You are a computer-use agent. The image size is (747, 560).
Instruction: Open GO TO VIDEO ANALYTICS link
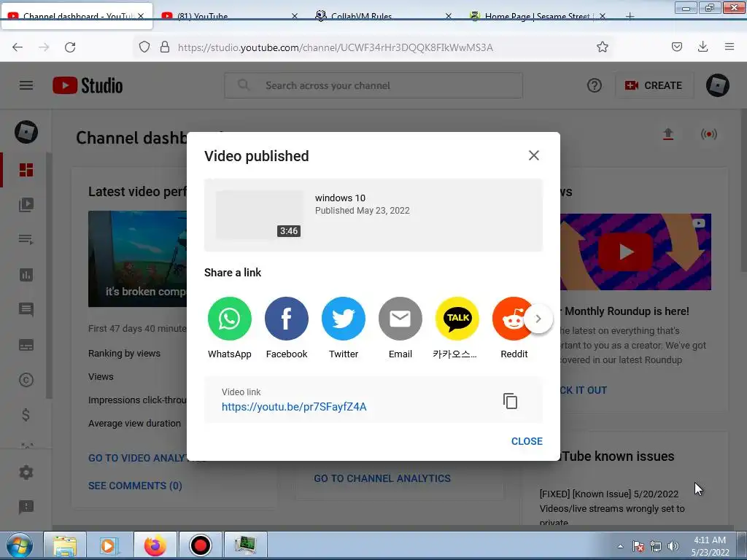138,458
